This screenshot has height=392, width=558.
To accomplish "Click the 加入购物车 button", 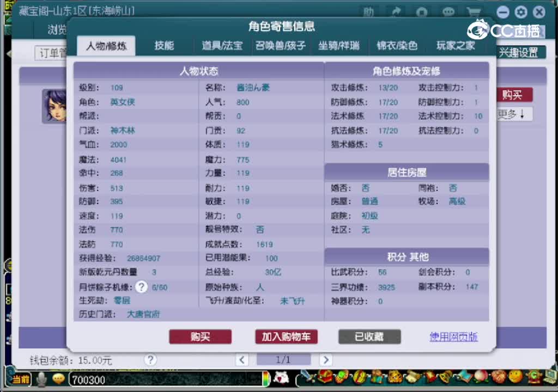I will 285,336.
